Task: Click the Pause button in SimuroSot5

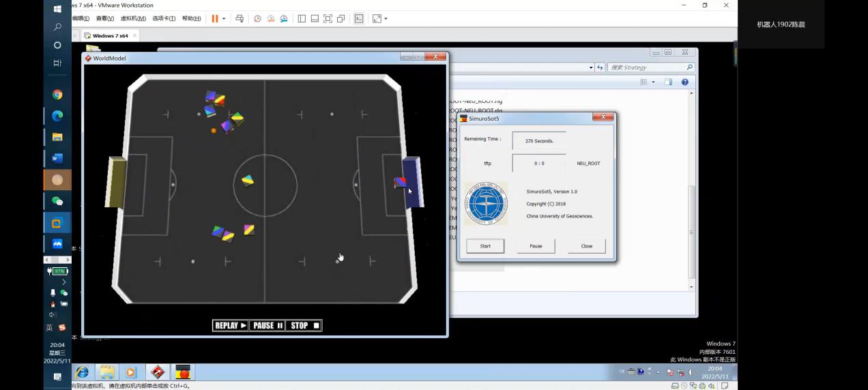Action: coord(536,246)
